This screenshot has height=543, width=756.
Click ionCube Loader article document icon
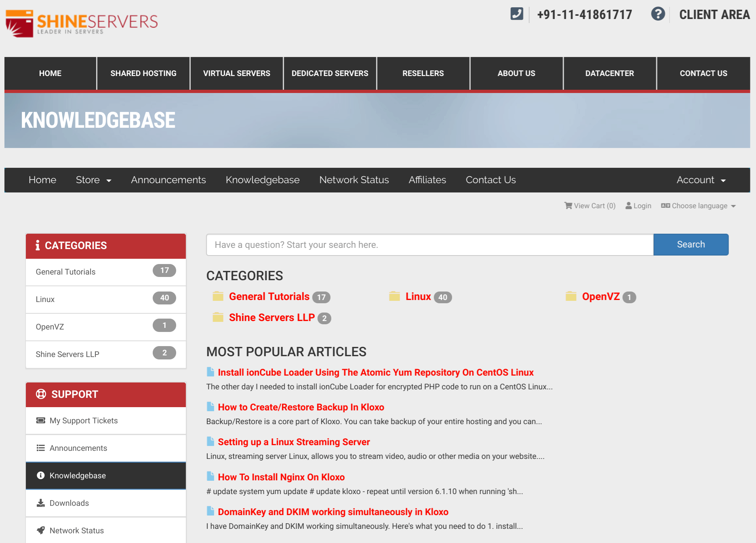[x=210, y=372]
